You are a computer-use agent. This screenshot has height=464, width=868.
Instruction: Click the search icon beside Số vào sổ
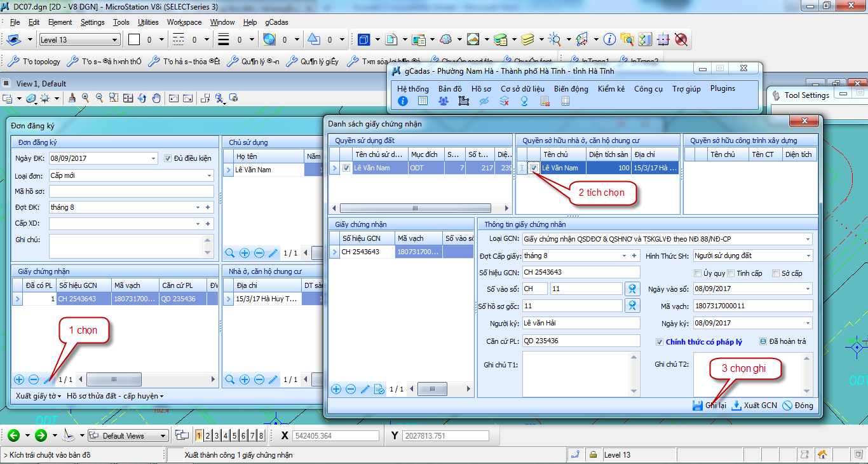tap(632, 289)
